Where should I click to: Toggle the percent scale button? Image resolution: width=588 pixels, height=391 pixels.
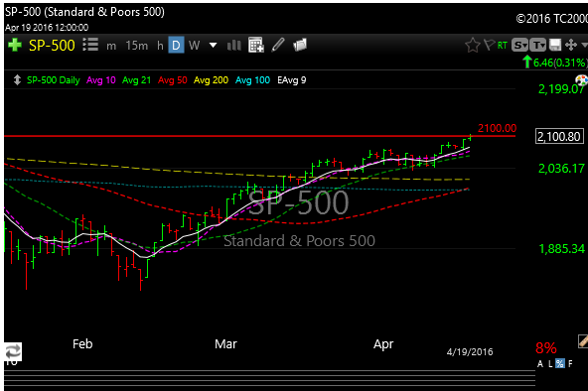tap(560, 363)
